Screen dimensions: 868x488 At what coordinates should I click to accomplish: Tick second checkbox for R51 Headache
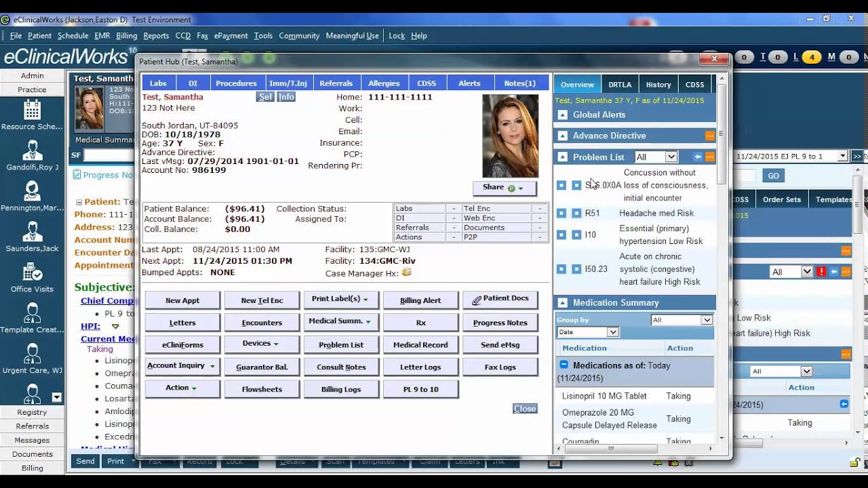(x=576, y=213)
